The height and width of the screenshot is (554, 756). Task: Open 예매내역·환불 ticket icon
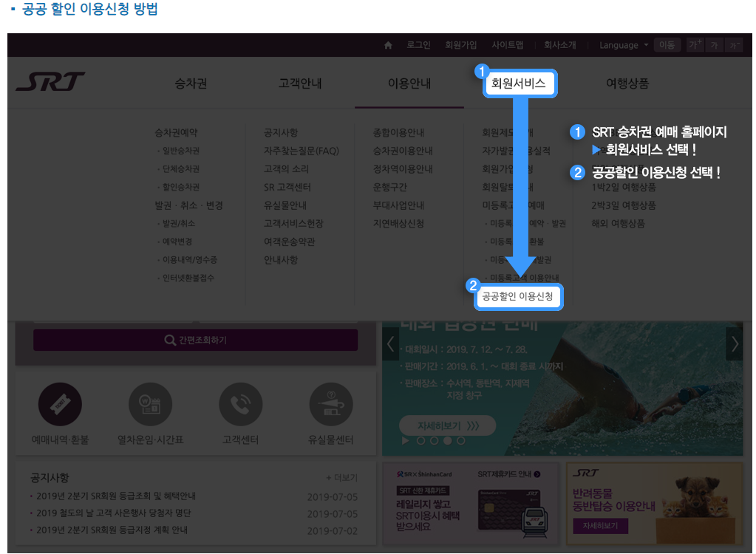point(60,404)
